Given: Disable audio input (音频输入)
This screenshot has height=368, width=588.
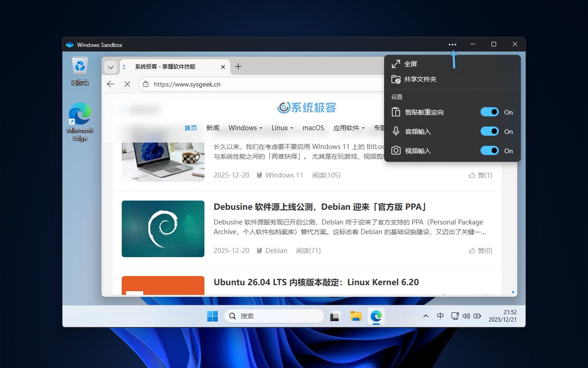Looking at the screenshot, I should (490, 131).
